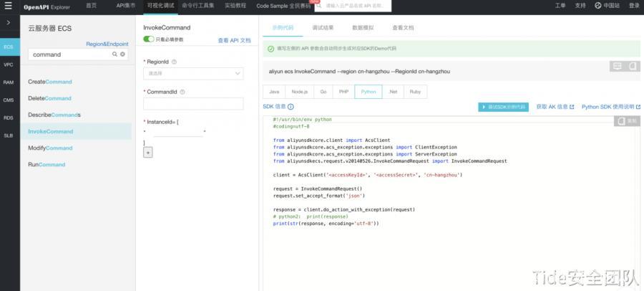Screen dimensions: 644x291
Task: Toggle the 只看必填参数 switch
Action: pyautogui.click(x=149, y=39)
